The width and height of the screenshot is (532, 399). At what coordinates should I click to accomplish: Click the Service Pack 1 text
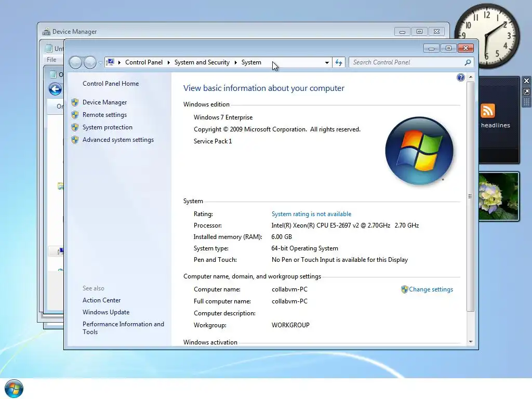click(212, 141)
